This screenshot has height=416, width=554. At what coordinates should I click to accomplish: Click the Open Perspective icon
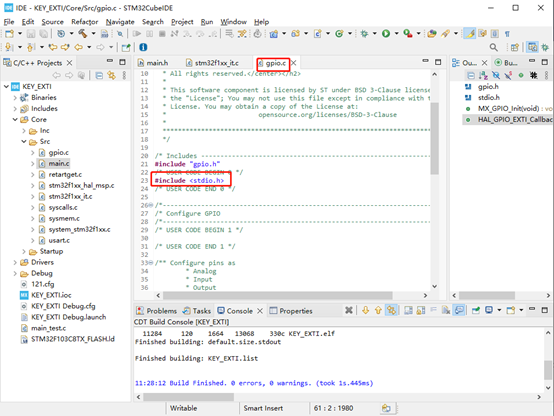click(515, 47)
